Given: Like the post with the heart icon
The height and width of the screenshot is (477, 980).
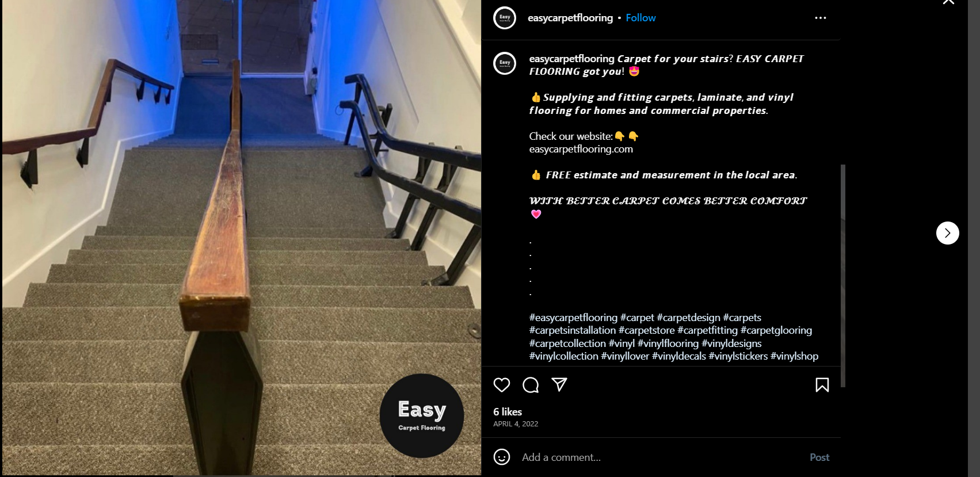Looking at the screenshot, I should pos(502,385).
